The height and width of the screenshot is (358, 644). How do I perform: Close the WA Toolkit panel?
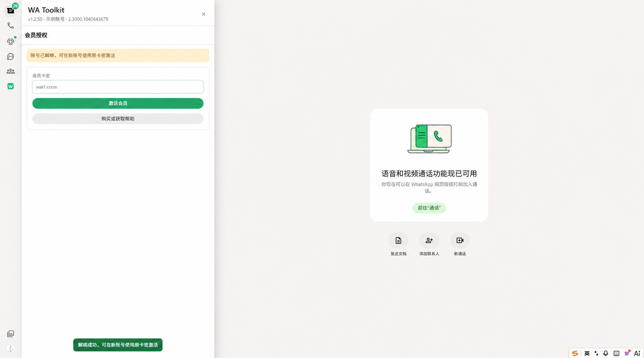(204, 14)
